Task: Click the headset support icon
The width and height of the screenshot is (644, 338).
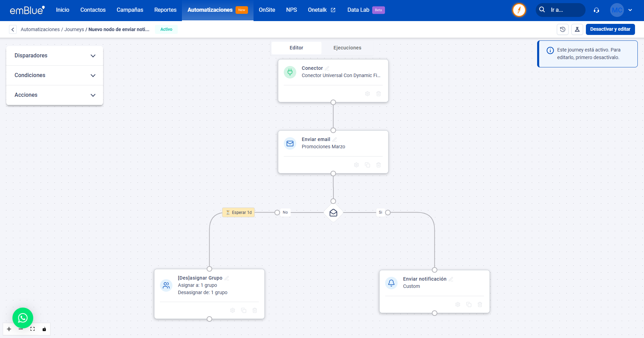Action: click(x=596, y=10)
